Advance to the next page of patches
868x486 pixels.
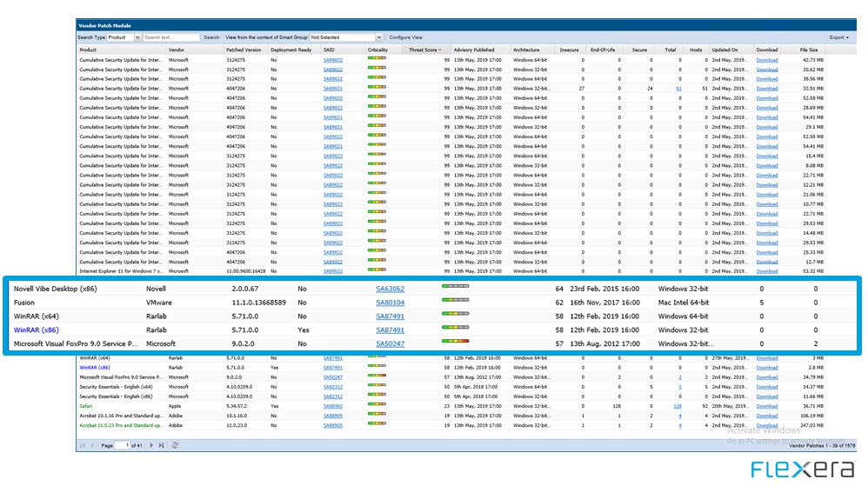pyautogui.click(x=151, y=445)
